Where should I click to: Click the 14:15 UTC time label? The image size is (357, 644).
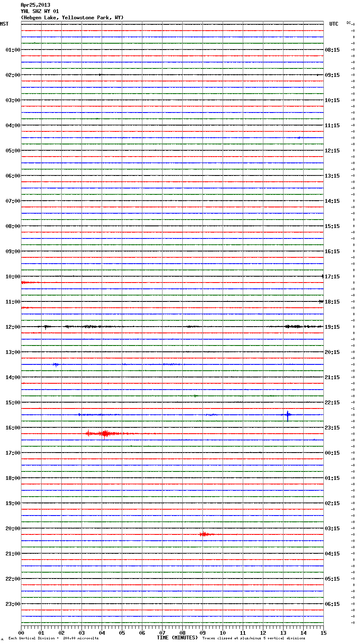332,201
